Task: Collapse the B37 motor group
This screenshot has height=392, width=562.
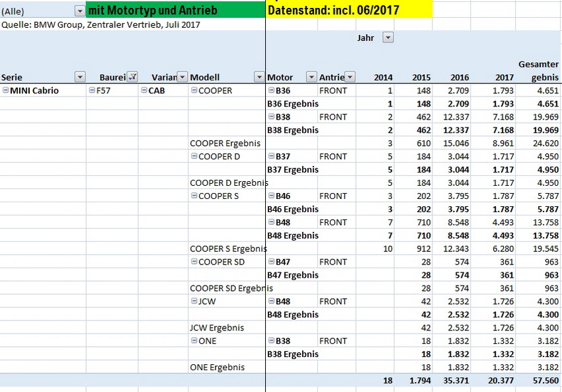Action: pos(271,156)
